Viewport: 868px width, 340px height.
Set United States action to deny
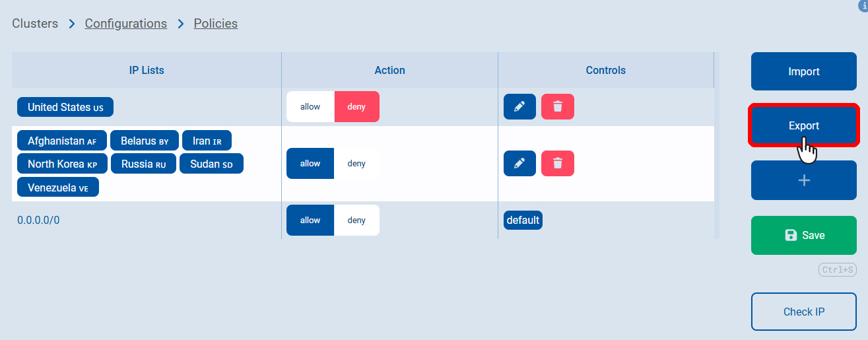356,107
